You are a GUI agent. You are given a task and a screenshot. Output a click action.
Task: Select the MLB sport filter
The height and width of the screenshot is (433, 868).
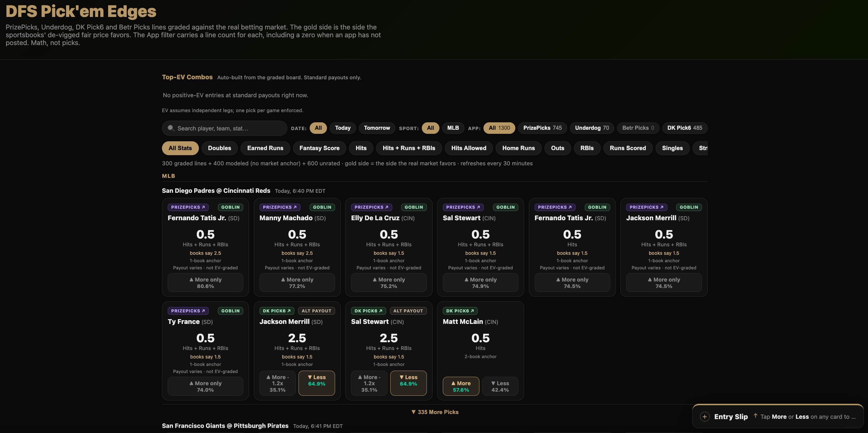(453, 128)
